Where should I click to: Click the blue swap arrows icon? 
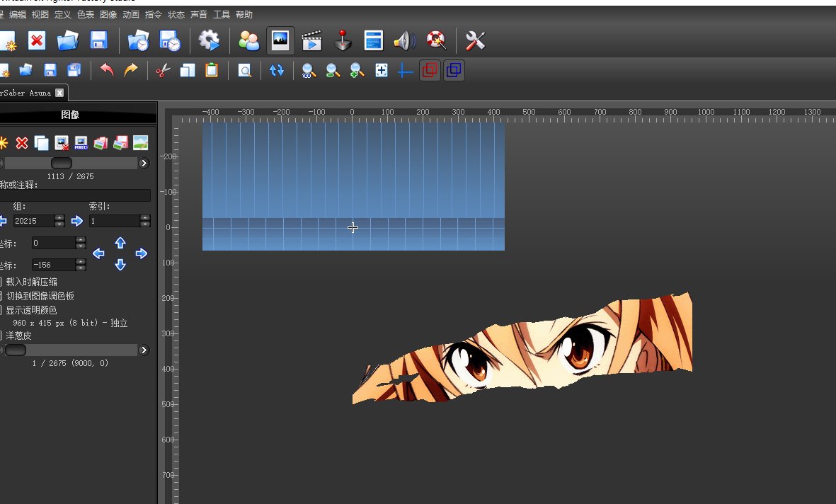coord(277,70)
